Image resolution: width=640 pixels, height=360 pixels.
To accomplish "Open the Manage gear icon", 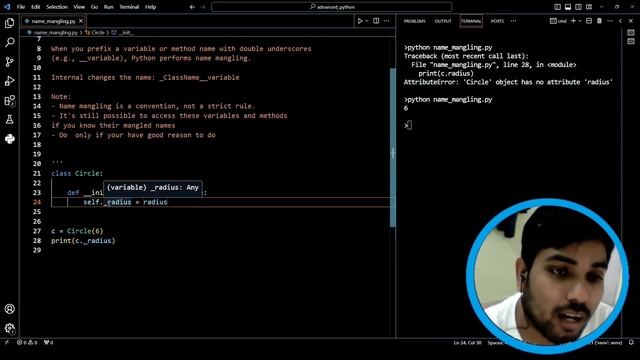I will [10, 328].
